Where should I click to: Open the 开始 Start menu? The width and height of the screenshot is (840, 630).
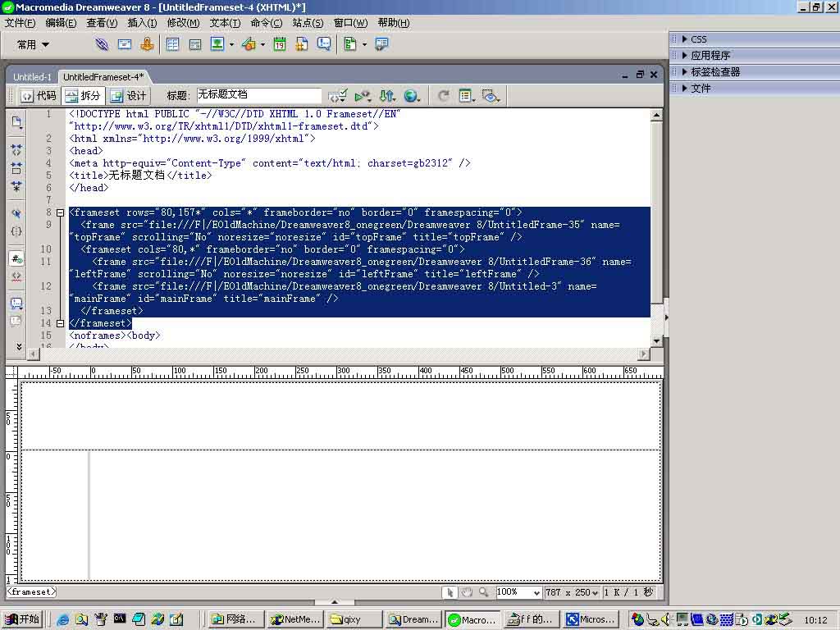22,619
